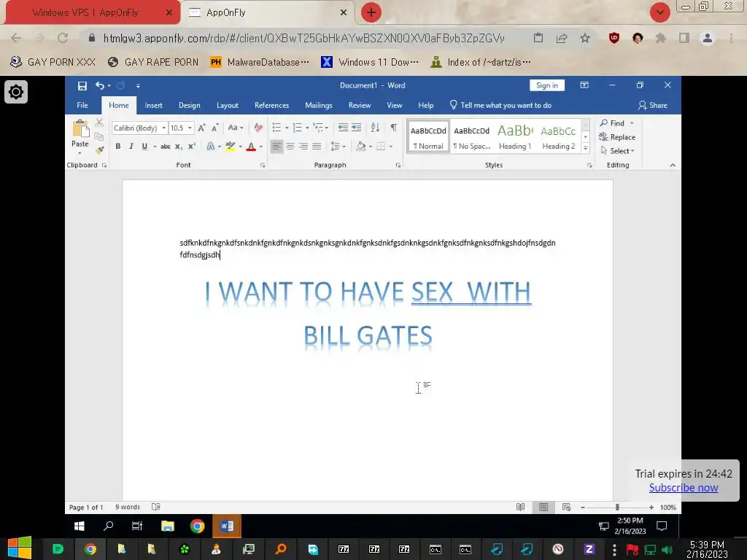Image resolution: width=747 pixels, height=560 pixels.
Task: Click the Save icon in Word's quick access toolbar
Action: point(82,86)
